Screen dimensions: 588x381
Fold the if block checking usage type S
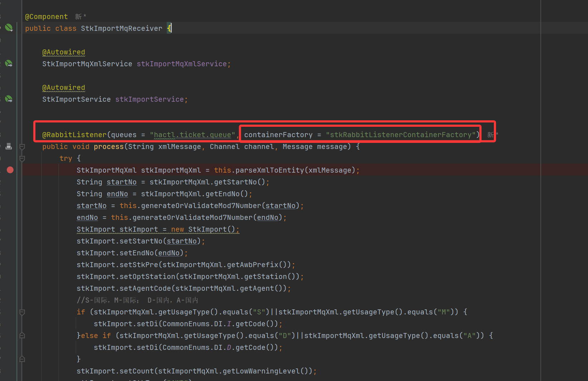click(22, 312)
